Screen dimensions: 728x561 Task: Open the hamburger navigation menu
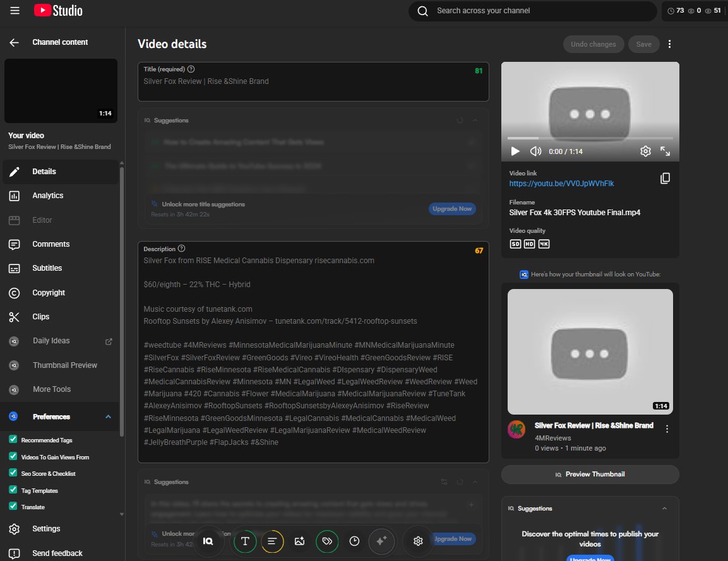point(15,11)
